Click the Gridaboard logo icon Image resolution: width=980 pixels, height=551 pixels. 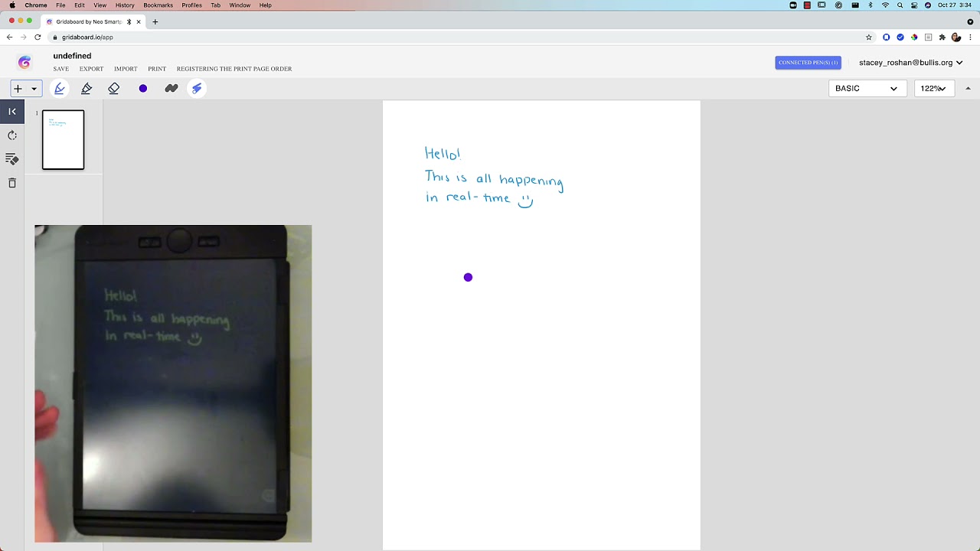(24, 63)
